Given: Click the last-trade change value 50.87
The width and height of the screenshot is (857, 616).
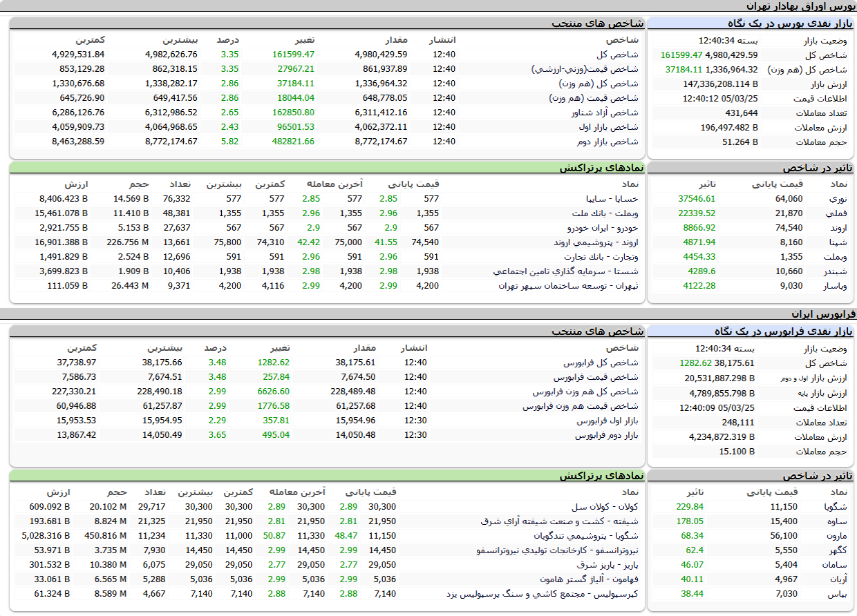Looking at the screenshot, I should (x=274, y=536).
